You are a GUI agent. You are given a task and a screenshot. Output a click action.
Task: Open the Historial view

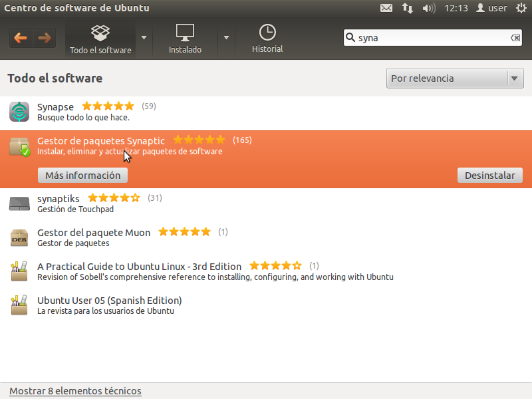pos(267,39)
